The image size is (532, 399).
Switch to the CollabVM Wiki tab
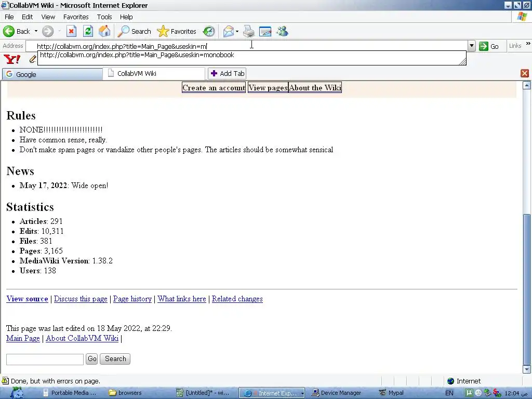click(x=154, y=73)
